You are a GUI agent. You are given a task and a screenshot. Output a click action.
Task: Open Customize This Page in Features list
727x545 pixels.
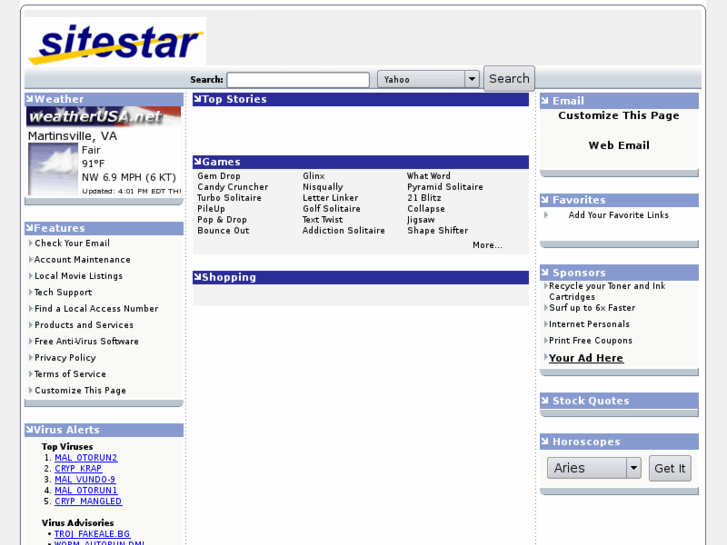pos(80,390)
